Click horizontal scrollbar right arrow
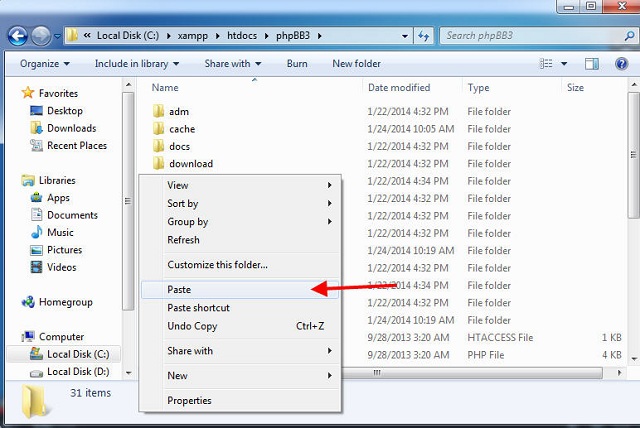The height and width of the screenshot is (428, 640). [x=619, y=373]
